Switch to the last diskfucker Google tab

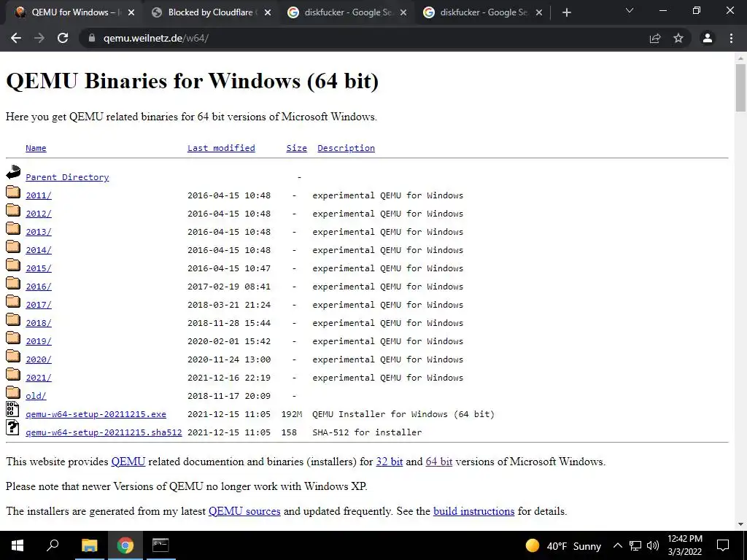click(x=483, y=12)
